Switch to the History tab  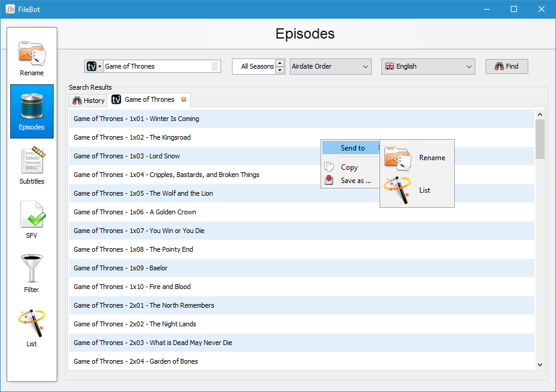87,99
